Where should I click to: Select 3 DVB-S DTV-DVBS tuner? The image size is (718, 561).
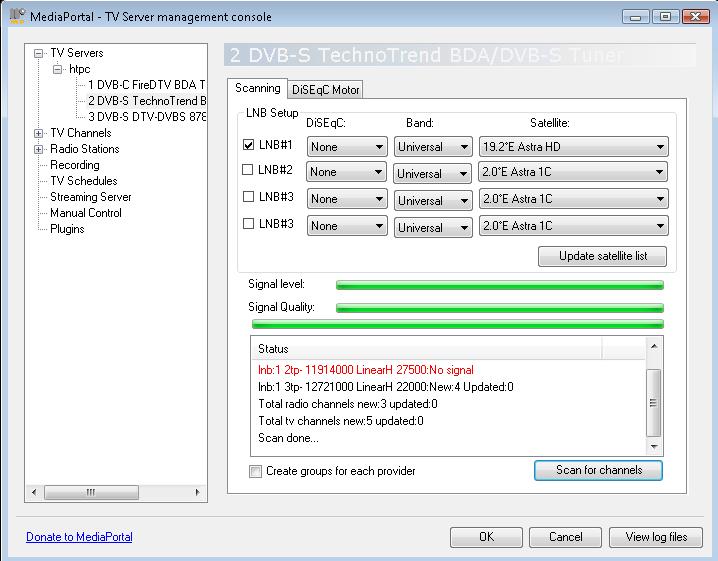[x=147, y=117]
